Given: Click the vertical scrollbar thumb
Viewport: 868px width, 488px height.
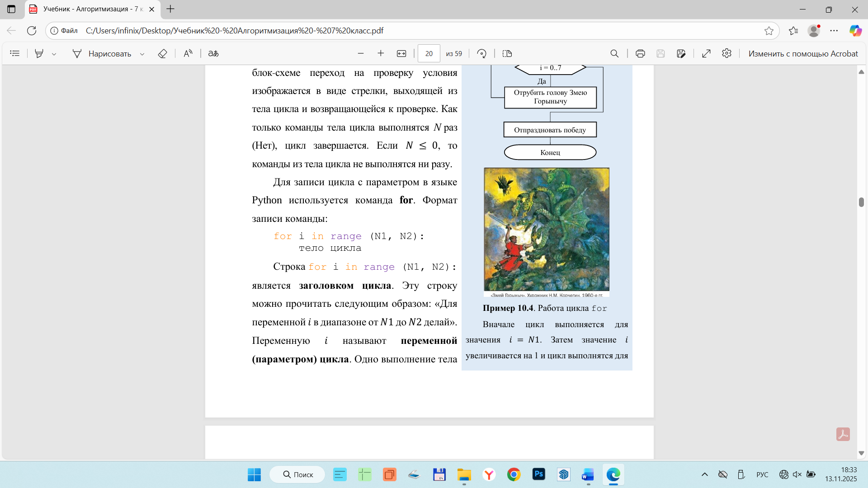Looking at the screenshot, I should click(861, 202).
